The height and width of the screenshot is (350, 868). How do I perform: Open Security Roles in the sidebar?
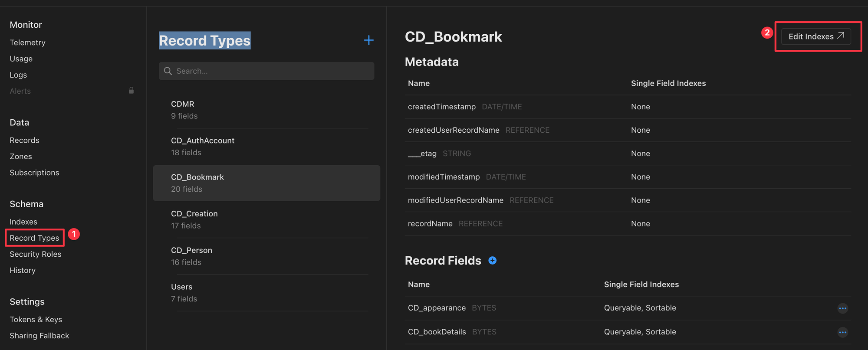click(x=36, y=254)
